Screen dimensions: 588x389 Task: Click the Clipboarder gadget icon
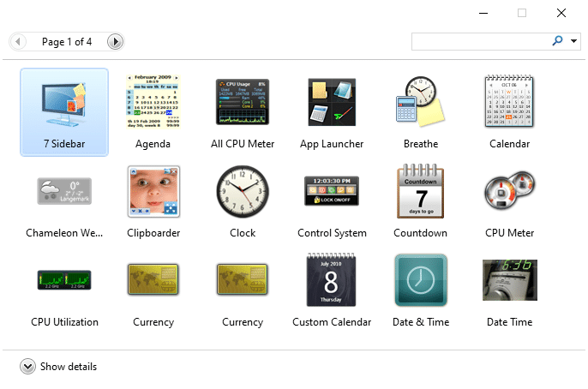point(153,192)
